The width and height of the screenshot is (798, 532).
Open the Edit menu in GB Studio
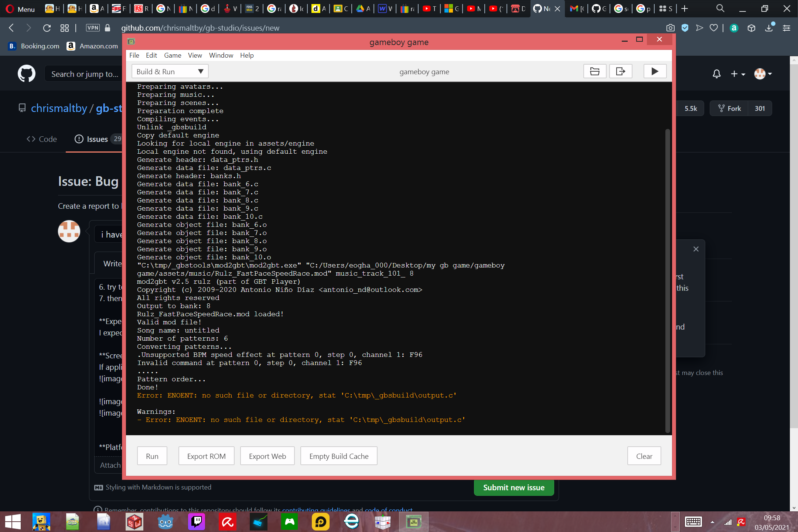coord(151,55)
